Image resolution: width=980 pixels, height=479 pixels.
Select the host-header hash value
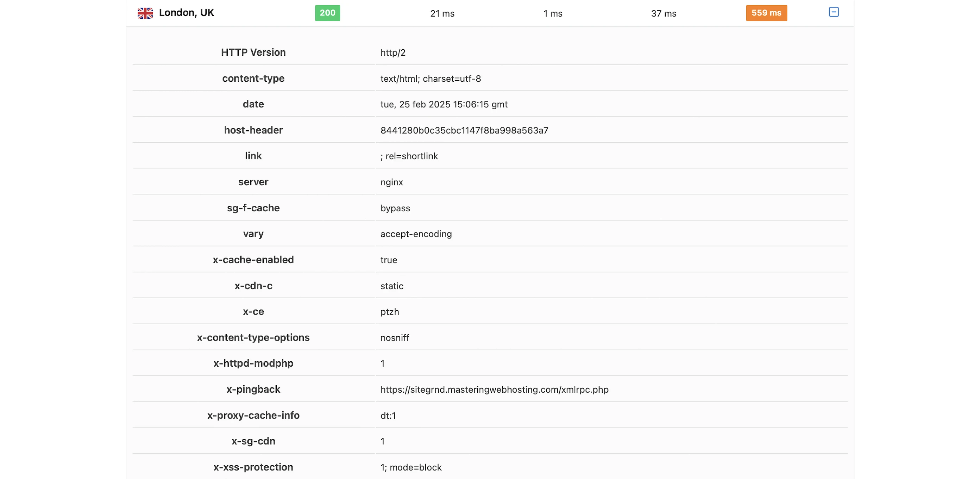tap(464, 130)
